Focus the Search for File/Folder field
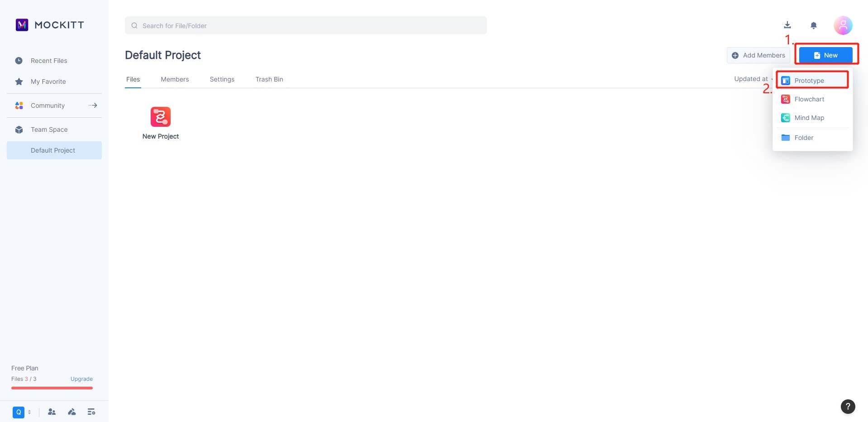 pyautogui.click(x=306, y=25)
